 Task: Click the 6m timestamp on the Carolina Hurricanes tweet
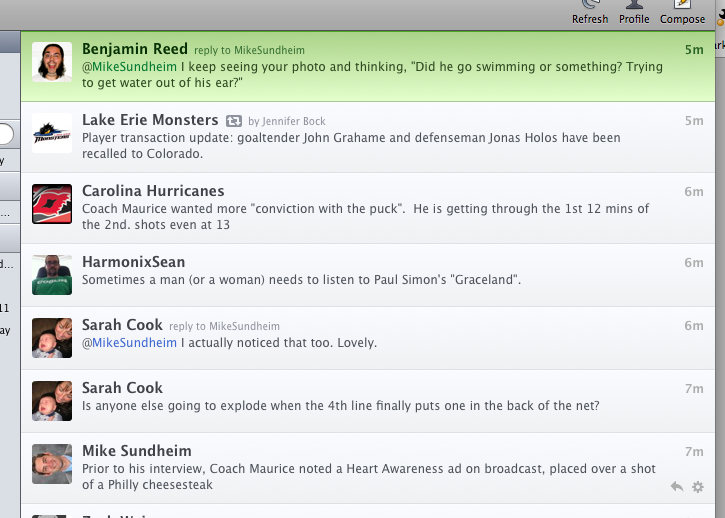click(x=694, y=191)
